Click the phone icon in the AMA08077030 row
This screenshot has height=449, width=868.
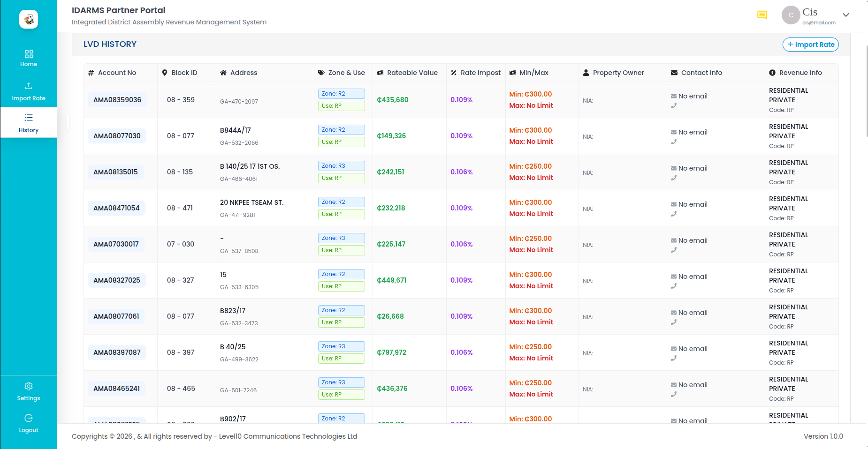tap(674, 142)
